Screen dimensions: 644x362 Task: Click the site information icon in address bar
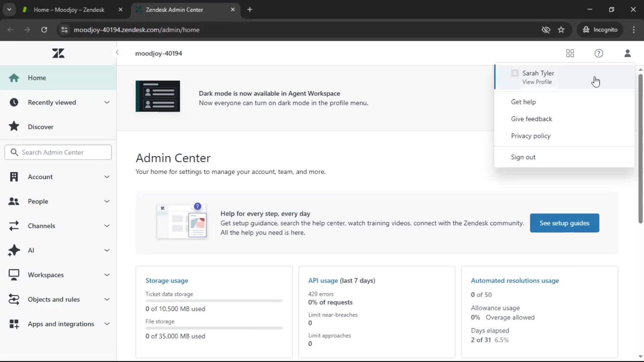pos(64,29)
